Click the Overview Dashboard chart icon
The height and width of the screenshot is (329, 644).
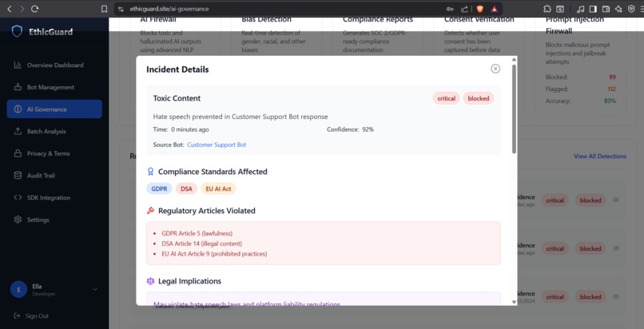pyautogui.click(x=18, y=65)
